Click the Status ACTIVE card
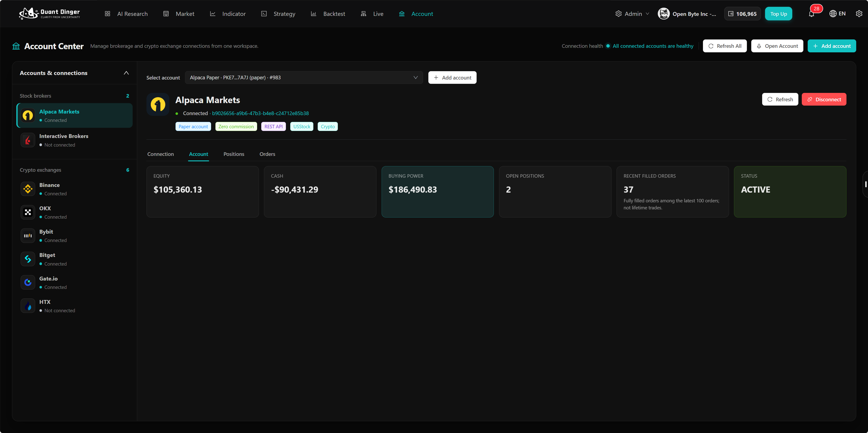The height and width of the screenshot is (433, 868). click(x=790, y=192)
